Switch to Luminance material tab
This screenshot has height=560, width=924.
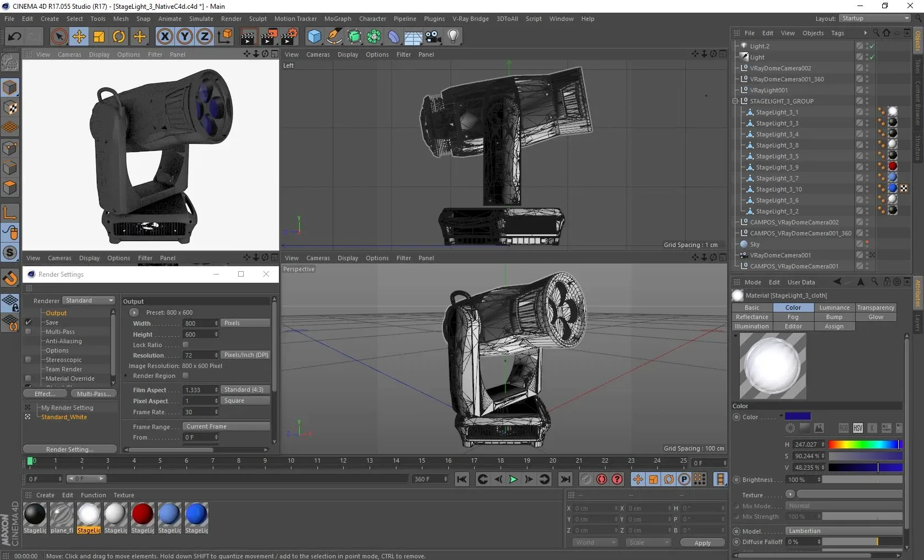click(x=834, y=308)
